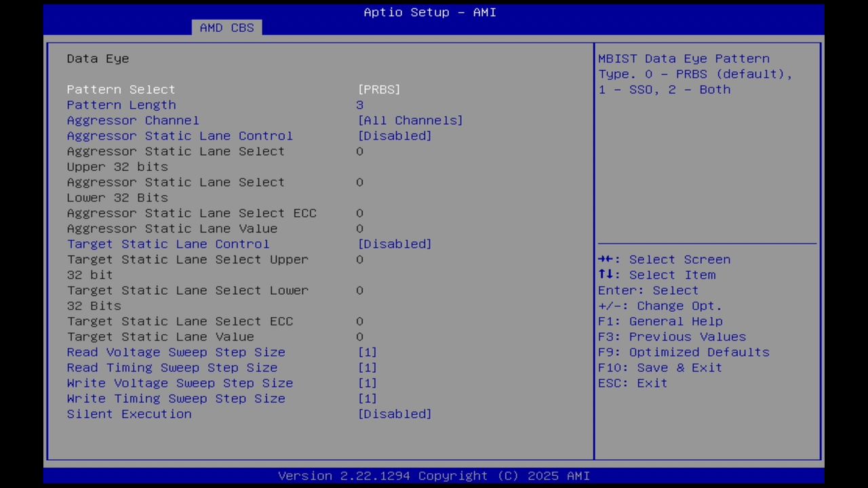Viewport: 868px width, 488px height.
Task: Click Save & Exit from the help panel
Action: [677, 367]
